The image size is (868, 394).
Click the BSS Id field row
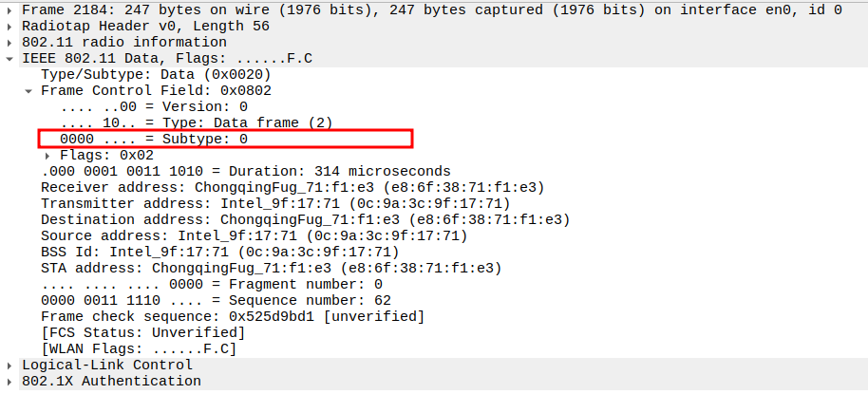[220, 252]
